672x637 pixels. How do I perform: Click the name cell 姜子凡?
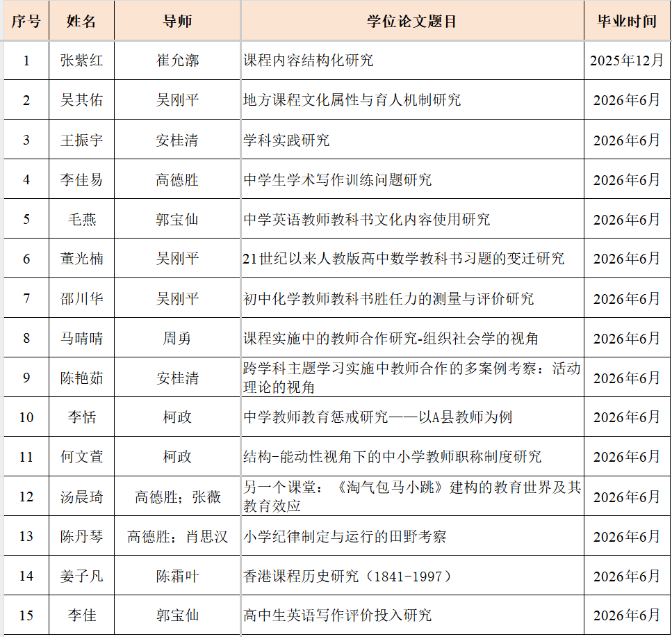coord(81,576)
